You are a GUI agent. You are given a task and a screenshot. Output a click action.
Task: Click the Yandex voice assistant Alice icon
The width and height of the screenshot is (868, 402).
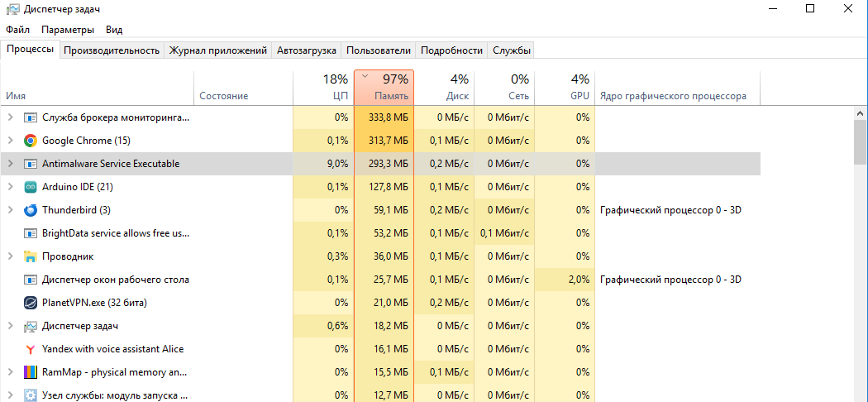(31, 349)
